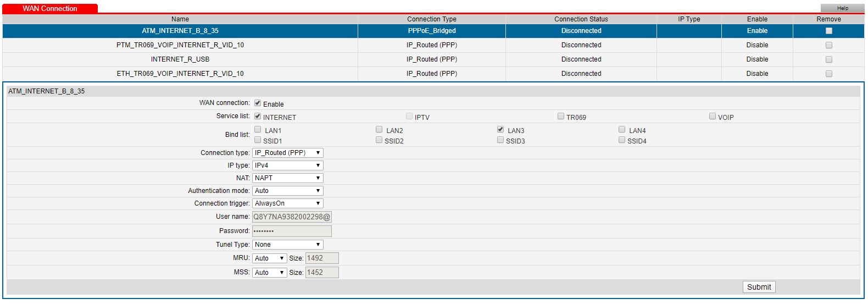Open the Tunel Type dropdown
Screen dimensions: 868x304
coord(288,245)
